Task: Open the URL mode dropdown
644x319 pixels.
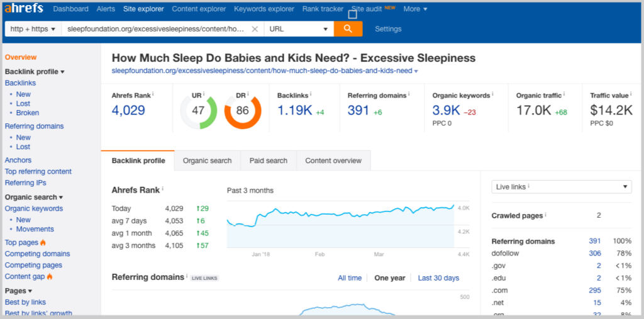Action: pyautogui.click(x=299, y=29)
